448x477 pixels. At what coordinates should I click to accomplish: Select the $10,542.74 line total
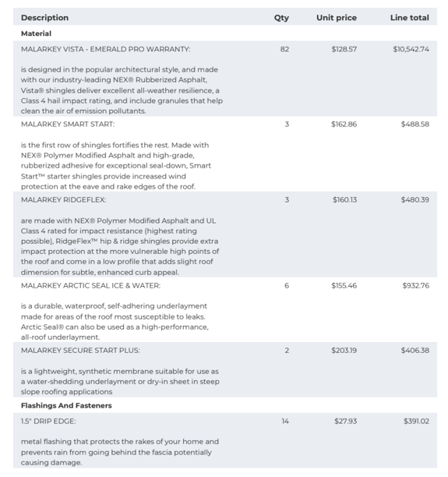pyautogui.click(x=411, y=49)
